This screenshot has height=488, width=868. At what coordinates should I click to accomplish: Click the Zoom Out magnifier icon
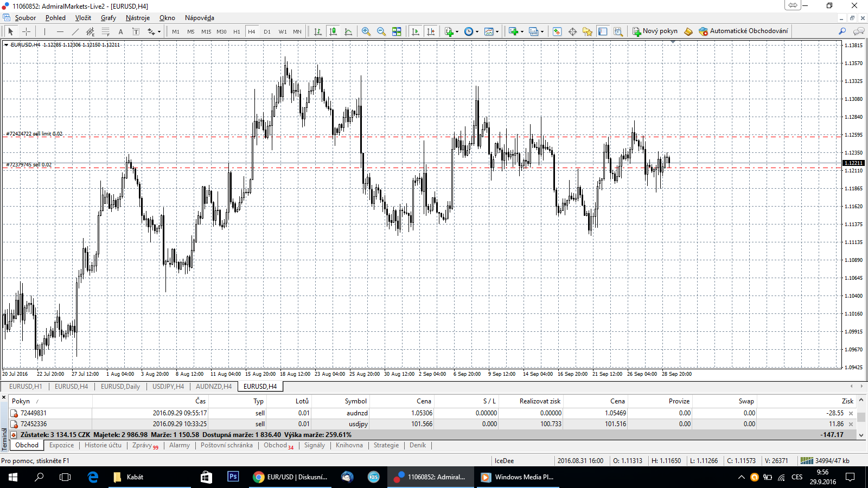[x=381, y=31]
